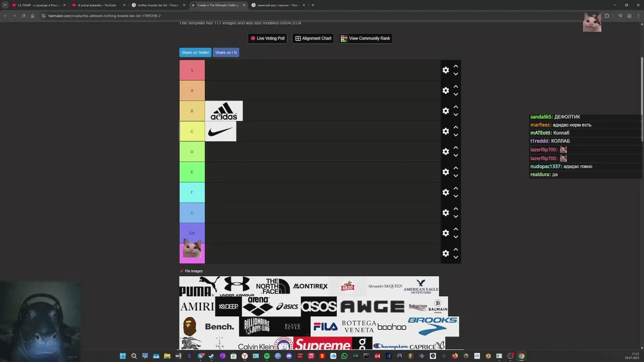
Task: Move the IDK tier row up
Action: tap(456, 229)
